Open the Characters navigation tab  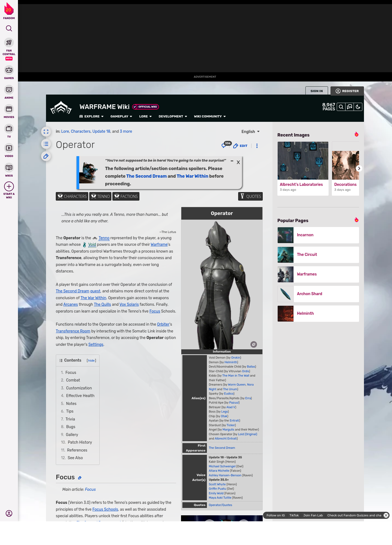pyautogui.click(x=72, y=196)
